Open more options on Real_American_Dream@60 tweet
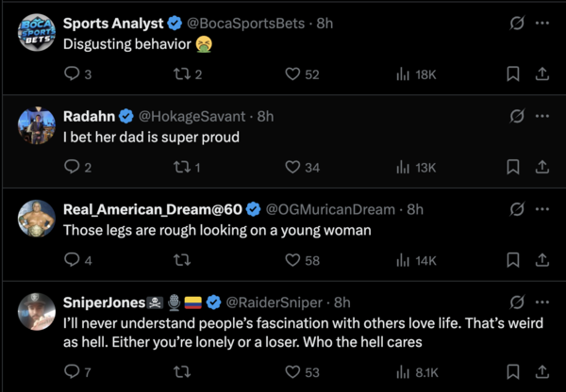566x392 pixels. (x=542, y=209)
